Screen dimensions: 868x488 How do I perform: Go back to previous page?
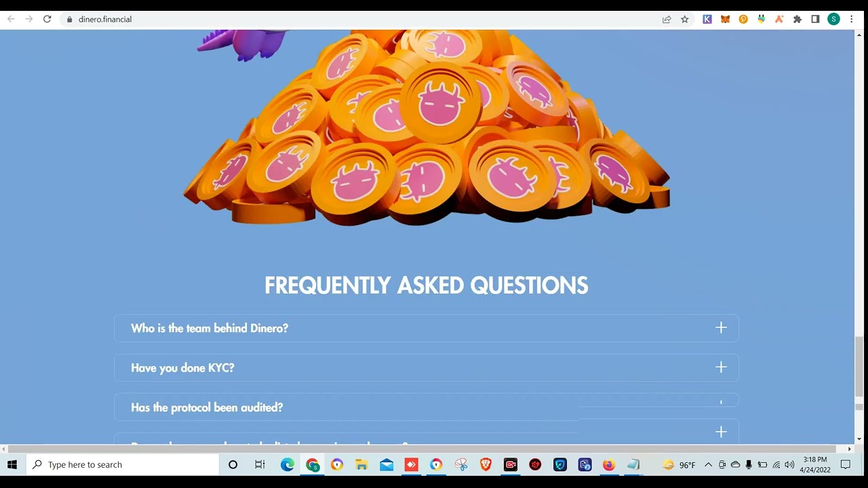[11, 19]
